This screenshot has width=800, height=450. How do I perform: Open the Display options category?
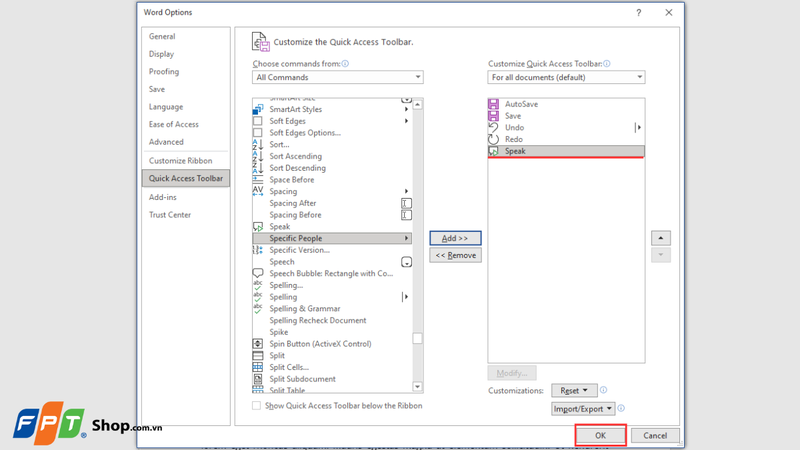coord(161,54)
